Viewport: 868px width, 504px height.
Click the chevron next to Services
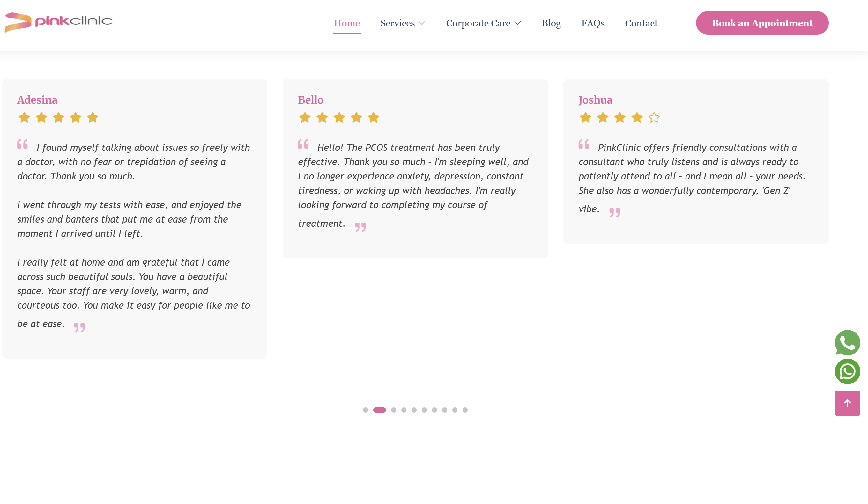(x=422, y=23)
